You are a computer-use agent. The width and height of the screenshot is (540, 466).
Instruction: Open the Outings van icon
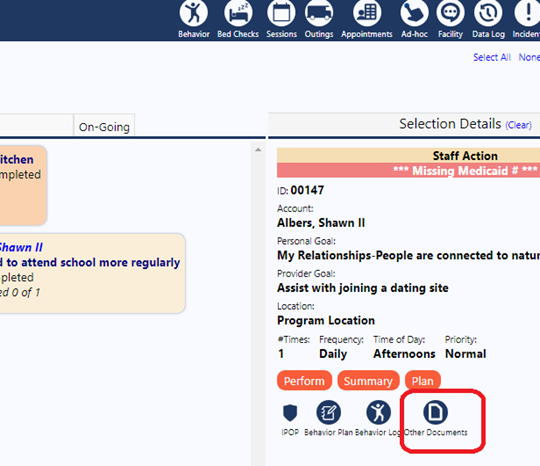pyautogui.click(x=319, y=13)
